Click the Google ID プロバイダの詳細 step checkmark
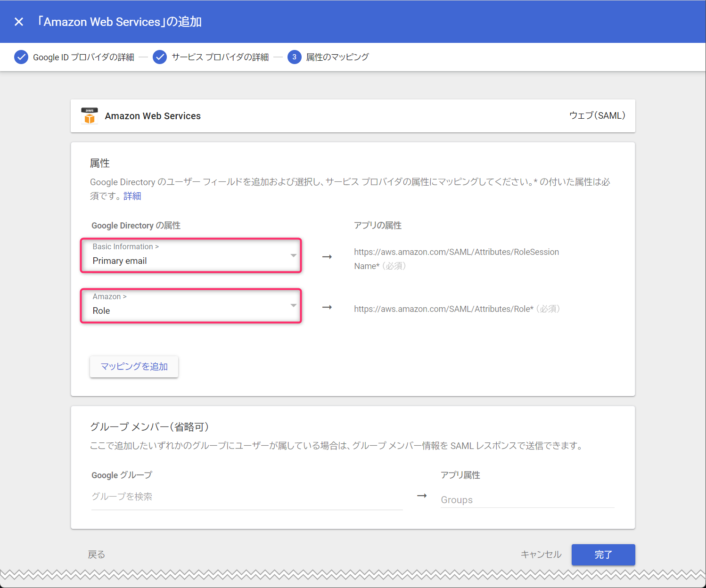Screen dimensions: 706x588 tap(21, 57)
